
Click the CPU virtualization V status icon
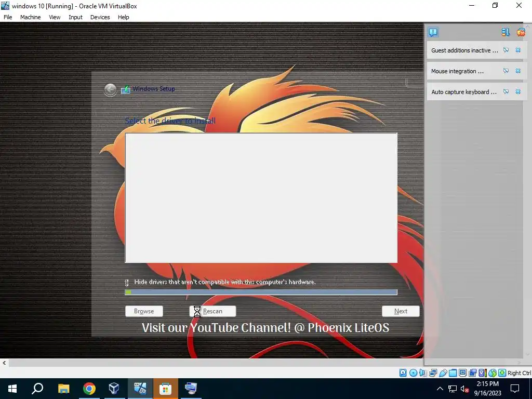pyautogui.click(x=482, y=373)
